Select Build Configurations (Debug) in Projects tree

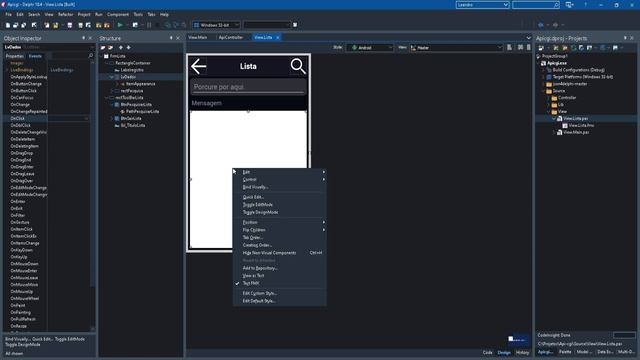click(x=578, y=70)
